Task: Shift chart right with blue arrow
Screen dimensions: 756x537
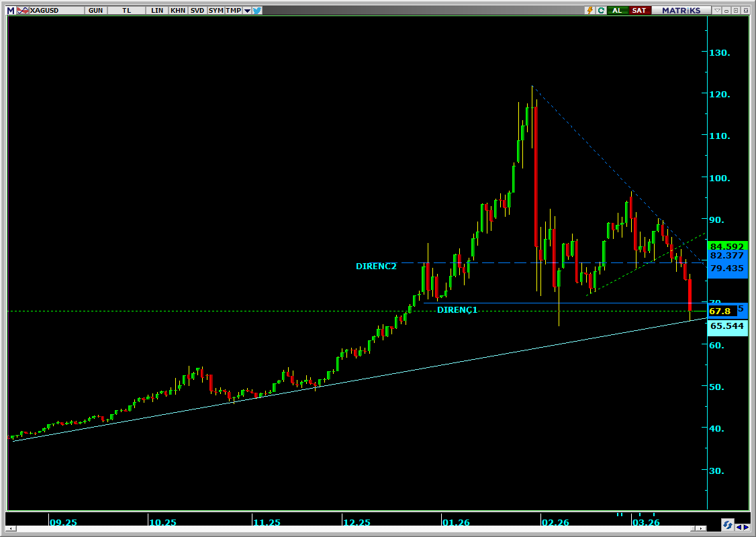Action: tap(747, 528)
